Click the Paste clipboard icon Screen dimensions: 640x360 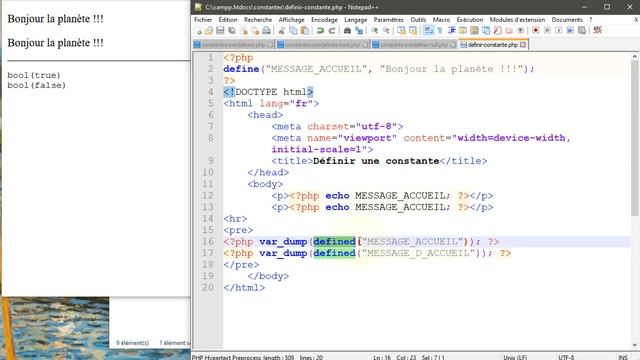click(304, 31)
